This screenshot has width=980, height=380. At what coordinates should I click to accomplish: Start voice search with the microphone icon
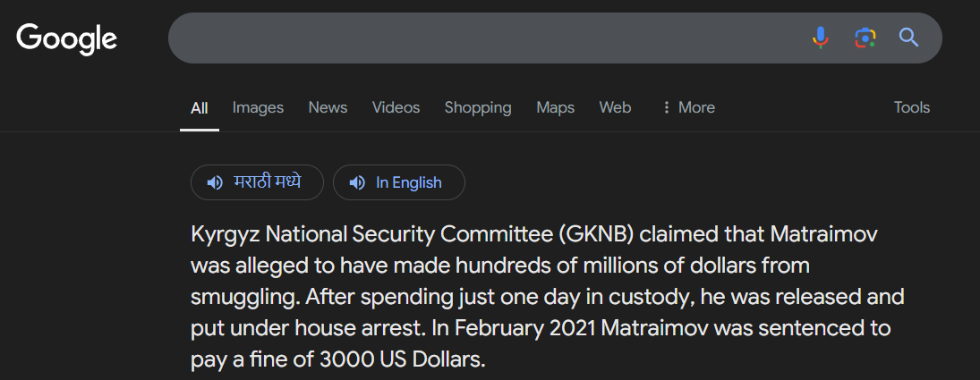tap(820, 38)
